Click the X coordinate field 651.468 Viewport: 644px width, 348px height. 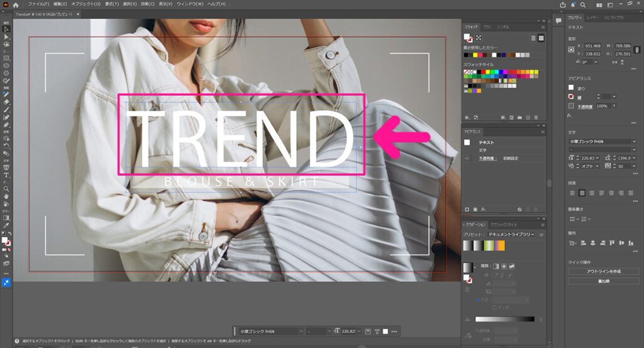point(592,46)
